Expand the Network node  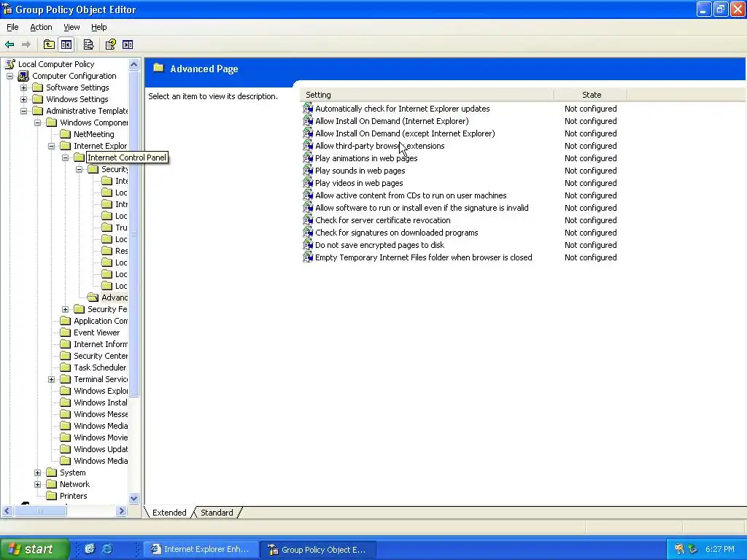(37, 484)
